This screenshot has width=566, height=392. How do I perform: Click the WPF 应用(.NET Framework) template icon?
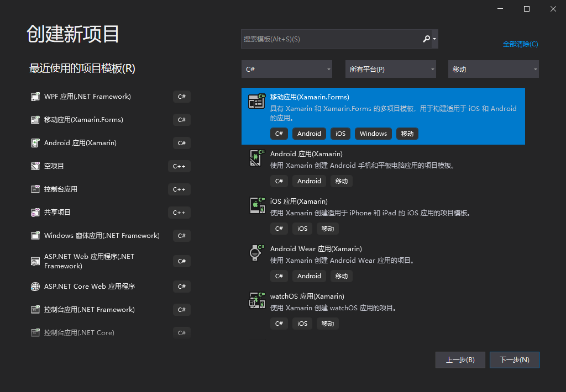coord(35,97)
